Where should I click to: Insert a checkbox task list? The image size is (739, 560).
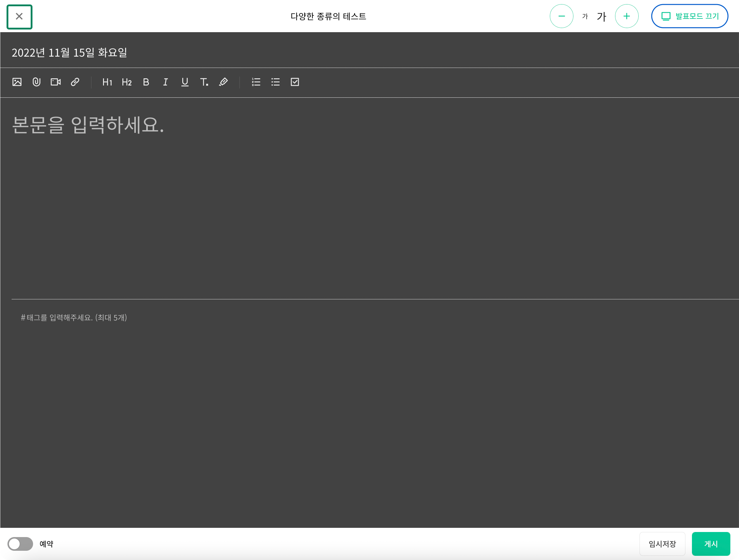[x=295, y=82]
